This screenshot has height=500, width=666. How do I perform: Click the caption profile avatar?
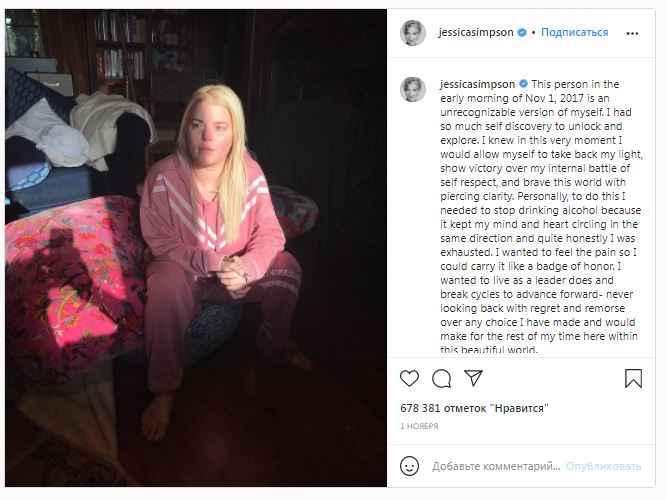tap(412, 89)
